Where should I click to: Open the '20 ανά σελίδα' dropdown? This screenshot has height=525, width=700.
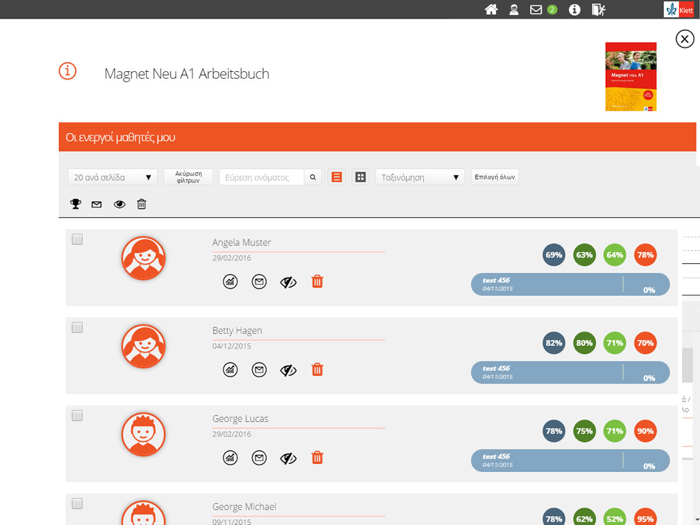[112, 177]
